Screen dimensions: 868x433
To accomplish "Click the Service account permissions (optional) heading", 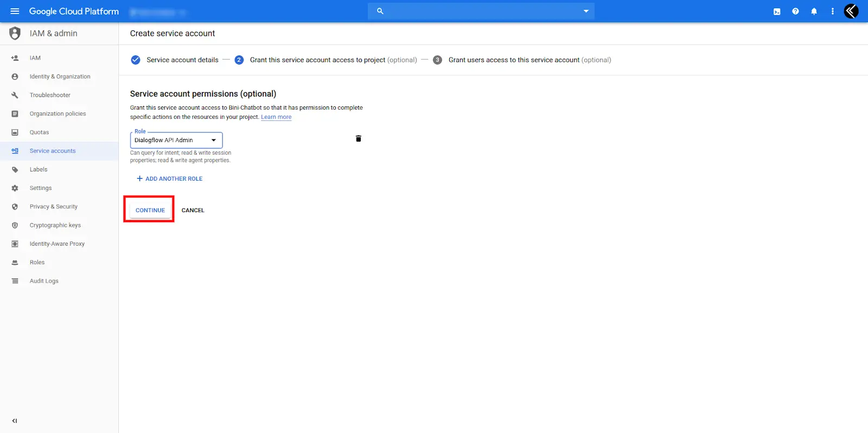I will 203,94.
